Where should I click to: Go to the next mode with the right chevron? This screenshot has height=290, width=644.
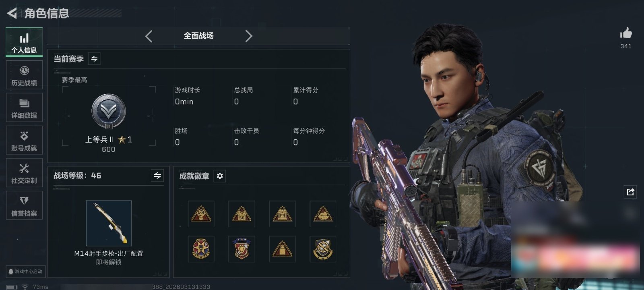click(x=249, y=36)
